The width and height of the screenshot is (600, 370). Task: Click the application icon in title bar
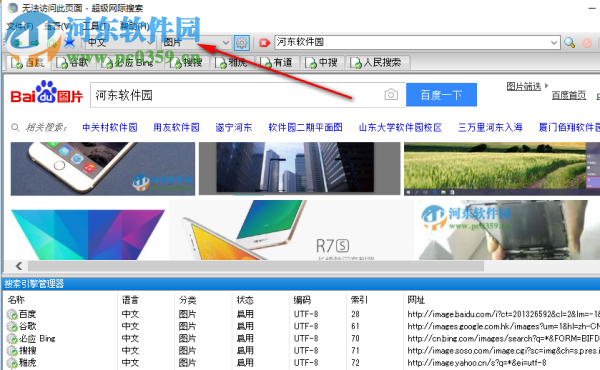coord(13,8)
